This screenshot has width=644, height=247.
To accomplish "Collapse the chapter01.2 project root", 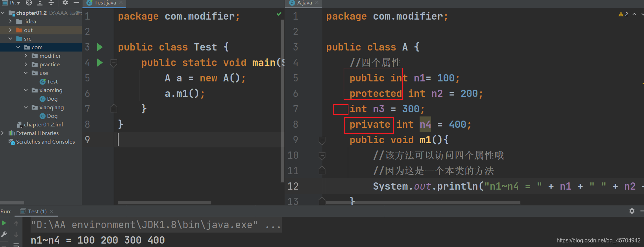I will click(3, 13).
